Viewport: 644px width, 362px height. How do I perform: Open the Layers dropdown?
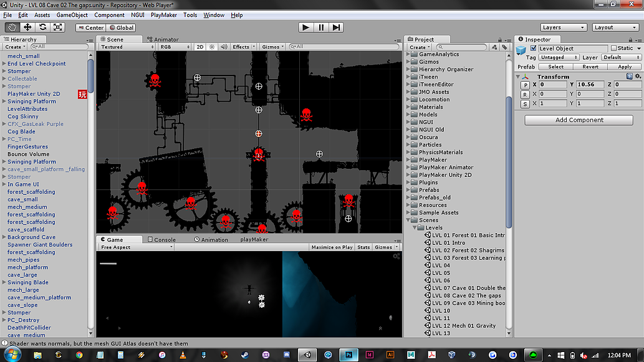pos(563,27)
